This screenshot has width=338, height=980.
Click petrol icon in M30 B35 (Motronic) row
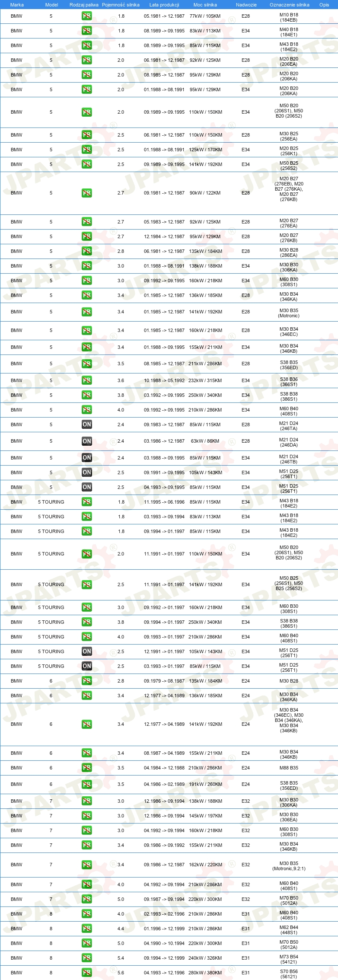pos(86,312)
